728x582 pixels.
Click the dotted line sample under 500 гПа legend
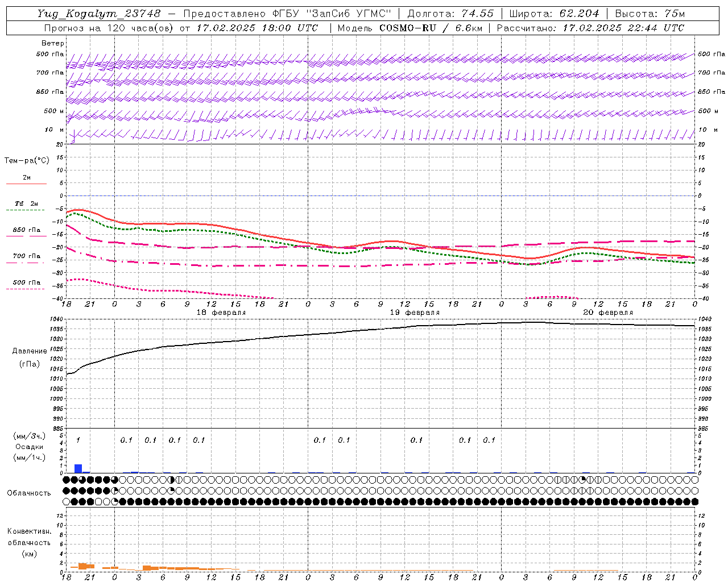pyautogui.click(x=26, y=289)
